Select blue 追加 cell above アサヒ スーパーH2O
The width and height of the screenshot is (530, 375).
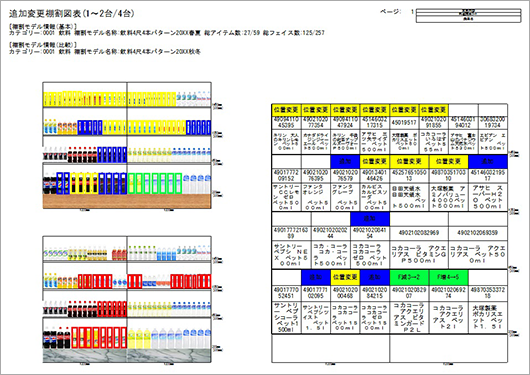pos(488,162)
